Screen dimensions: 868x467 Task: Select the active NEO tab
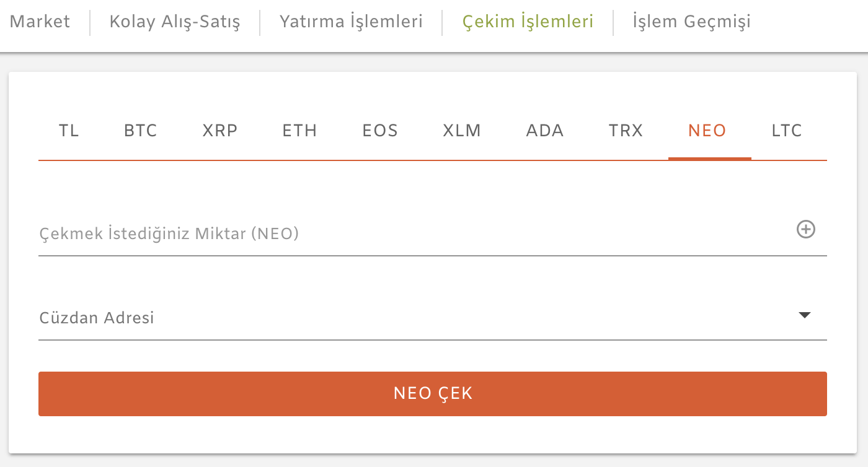tap(707, 131)
